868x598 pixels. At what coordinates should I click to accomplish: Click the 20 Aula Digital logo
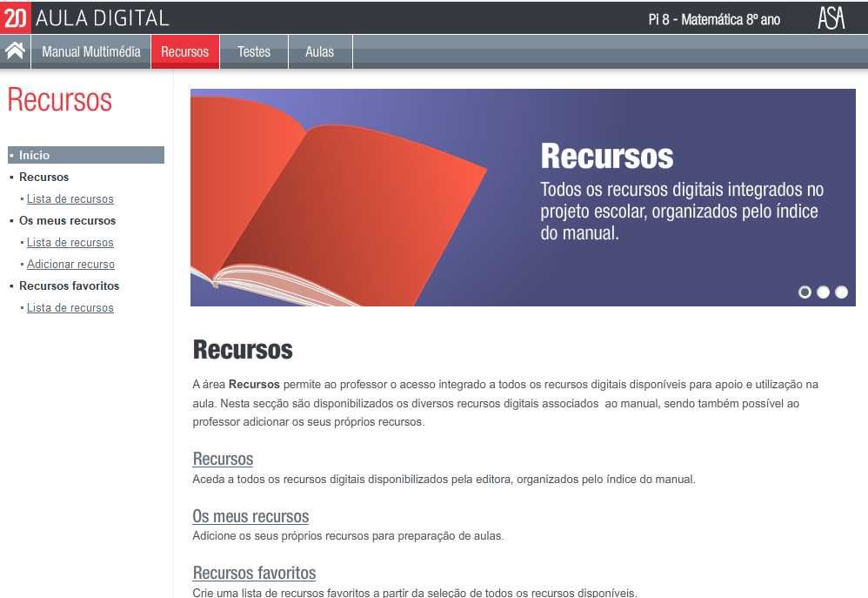[84, 17]
